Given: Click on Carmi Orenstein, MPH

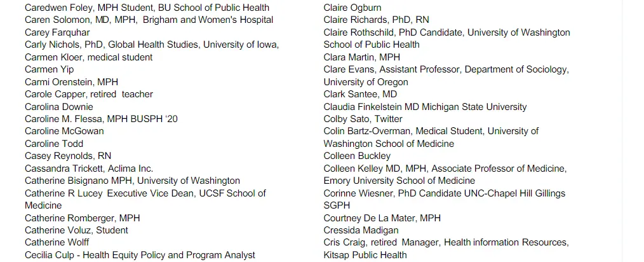Looking at the screenshot, I should pos(71,82).
